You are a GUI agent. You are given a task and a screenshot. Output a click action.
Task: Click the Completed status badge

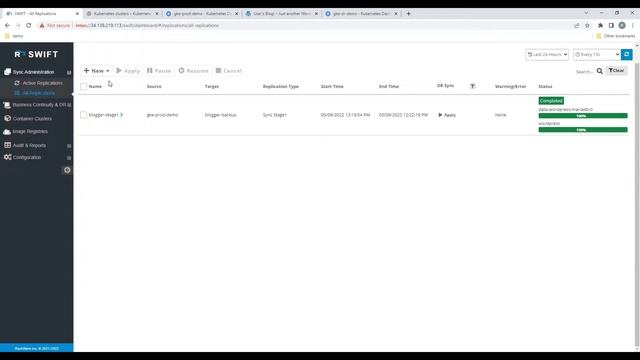point(551,101)
